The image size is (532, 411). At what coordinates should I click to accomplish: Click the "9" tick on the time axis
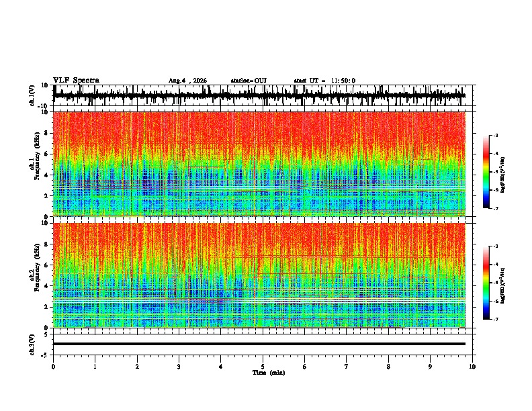[x=430, y=367]
